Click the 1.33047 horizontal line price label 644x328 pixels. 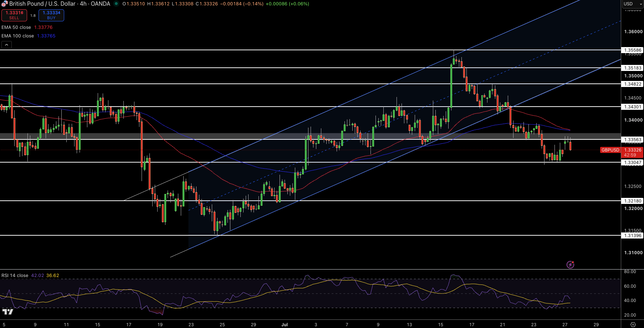[x=633, y=163]
